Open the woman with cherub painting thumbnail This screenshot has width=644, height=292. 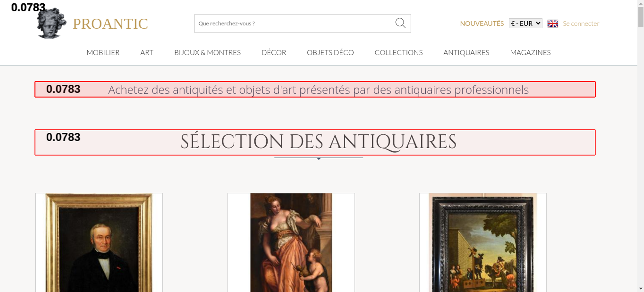tap(291, 242)
